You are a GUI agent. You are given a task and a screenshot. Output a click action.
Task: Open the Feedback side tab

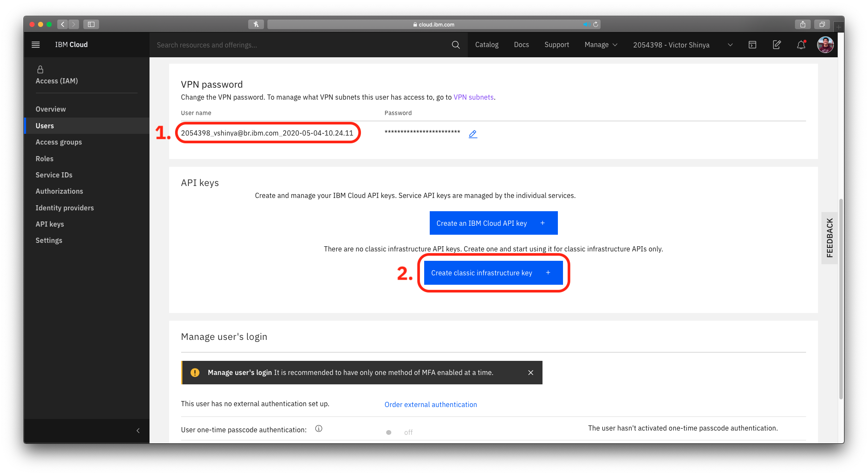(x=830, y=238)
